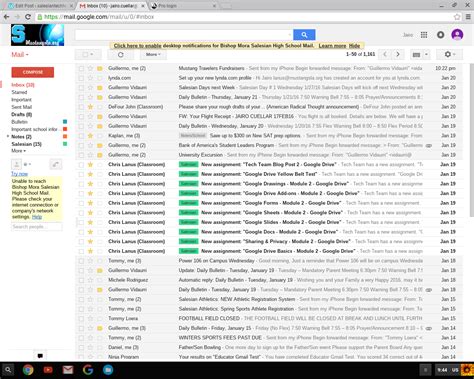Tick checkbox for Your Flight Receipt email
This screenshot has width=474, height=379.
pyautogui.click(x=81, y=116)
